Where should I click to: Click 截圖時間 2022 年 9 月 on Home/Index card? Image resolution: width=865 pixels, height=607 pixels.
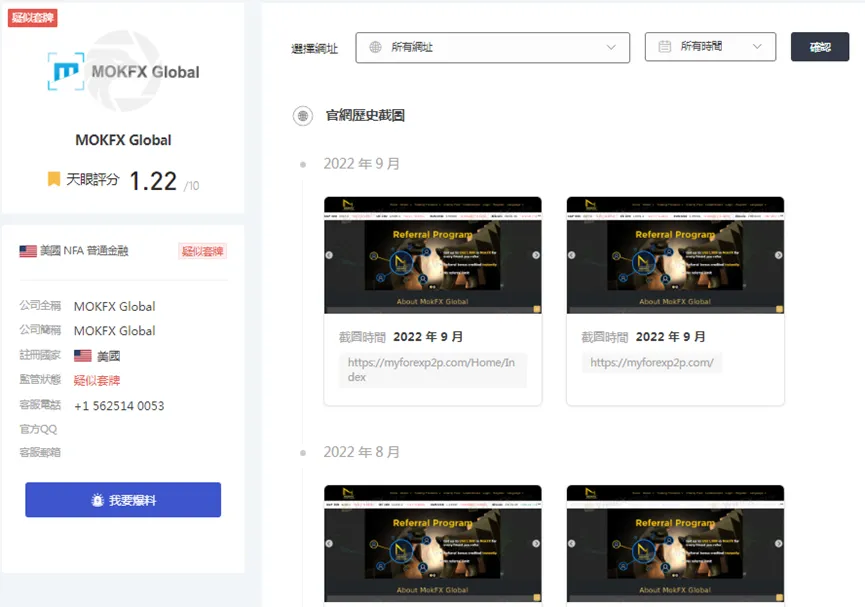point(401,337)
